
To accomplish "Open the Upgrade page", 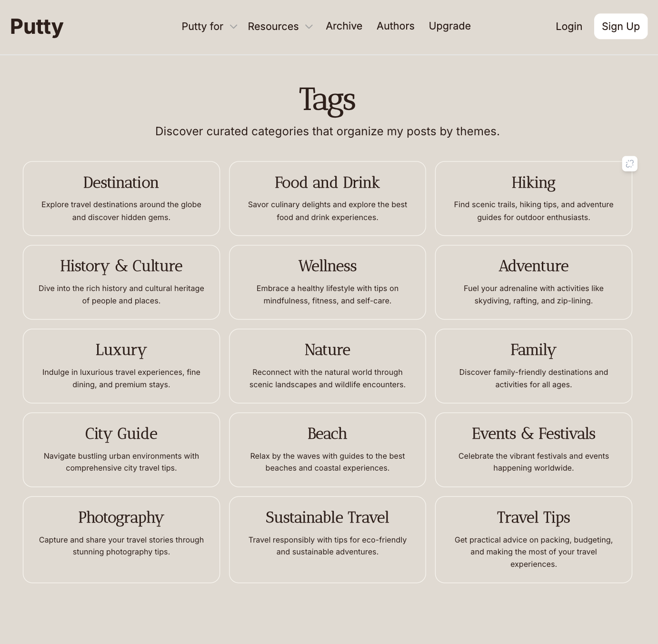I will click(449, 26).
